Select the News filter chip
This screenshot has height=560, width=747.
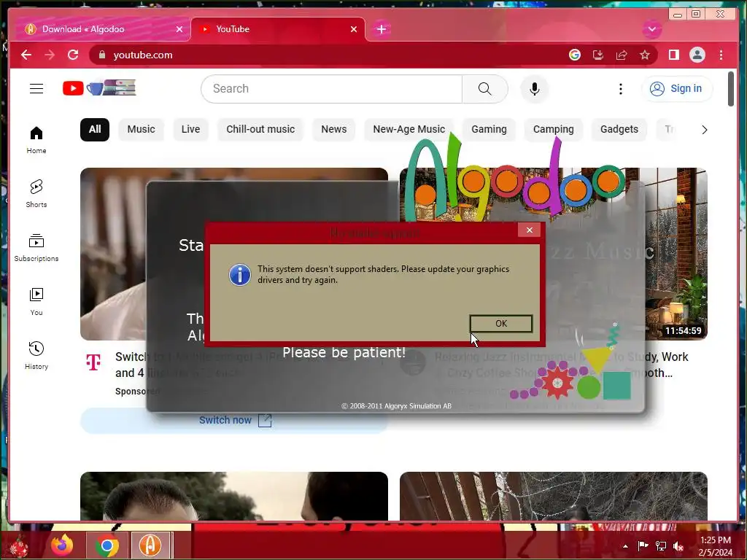click(x=333, y=130)
